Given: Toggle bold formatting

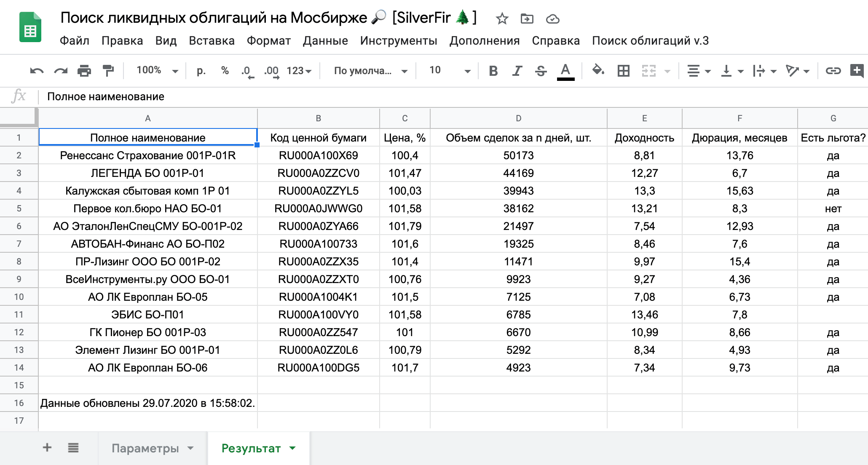Looking at the screenshot, I should (x=493, y=71).
